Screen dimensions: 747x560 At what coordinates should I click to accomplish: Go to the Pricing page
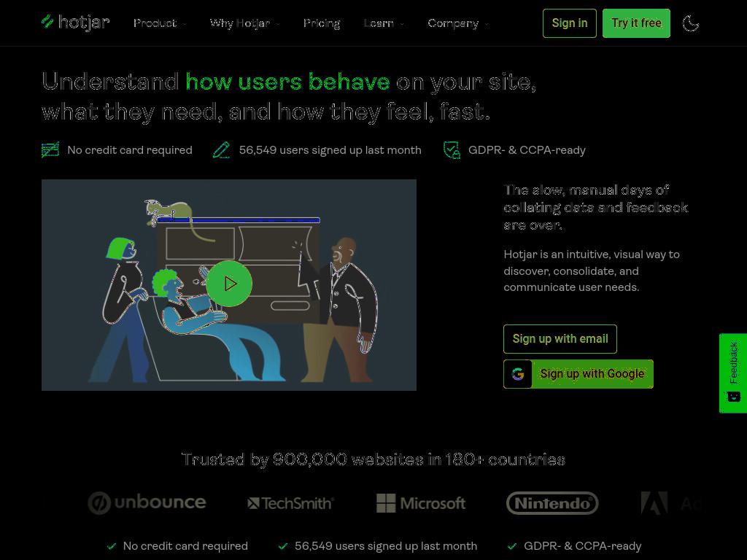click(x=322, y=23)
